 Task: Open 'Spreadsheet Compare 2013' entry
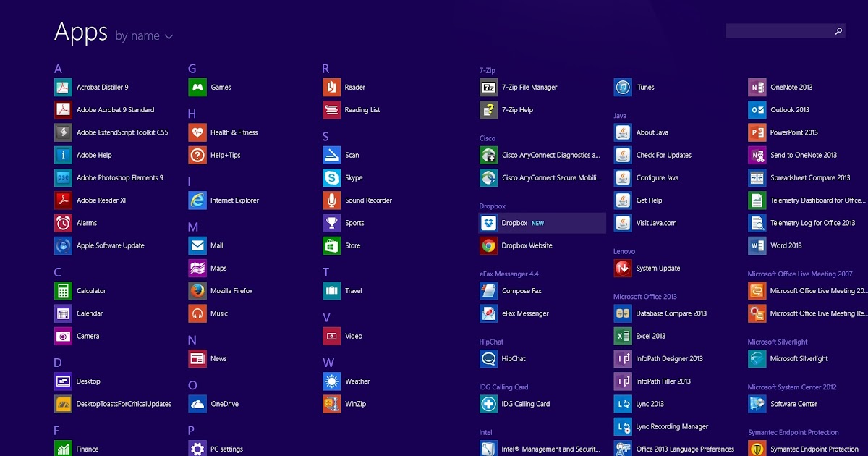799,178
